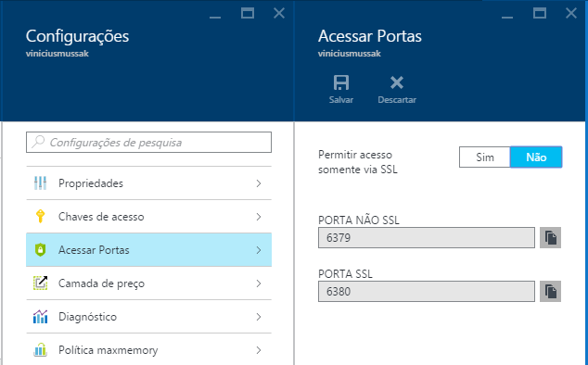Viewport: 588px width, 365px height.
Task: Set SSL-only access to Sim
Action: (484, 157)
